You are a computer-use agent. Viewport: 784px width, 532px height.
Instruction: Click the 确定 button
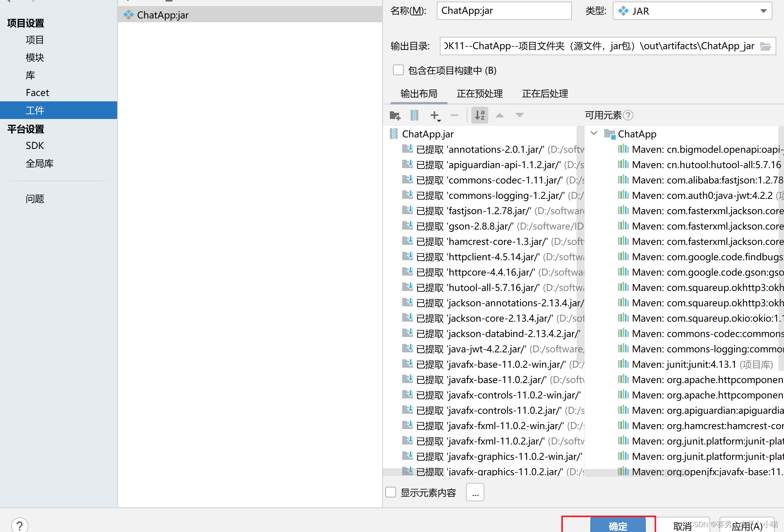click(x=618, y=525)
